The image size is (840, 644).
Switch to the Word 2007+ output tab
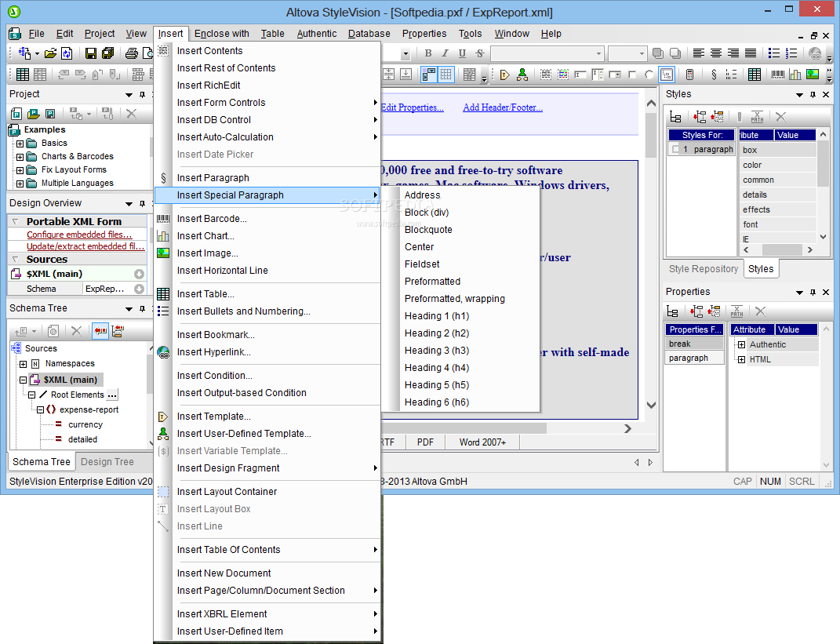click(482, 442)
